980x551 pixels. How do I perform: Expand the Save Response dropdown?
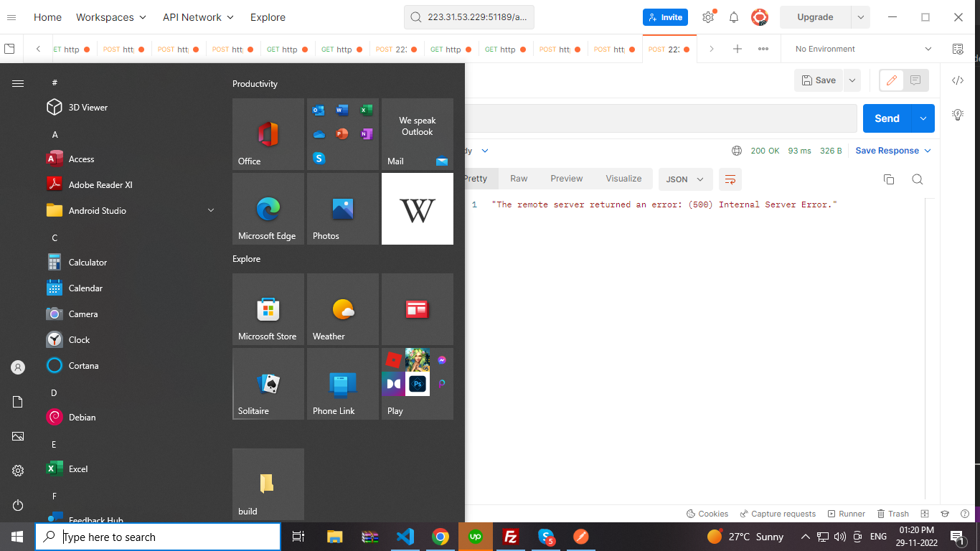click(893, 151)
